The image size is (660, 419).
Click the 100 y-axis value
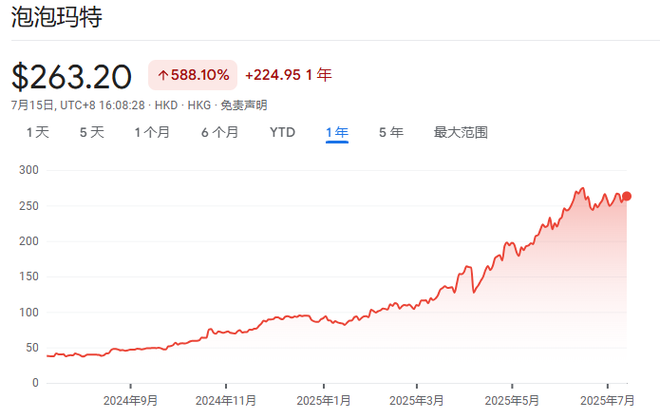click(x=29, y=312)
